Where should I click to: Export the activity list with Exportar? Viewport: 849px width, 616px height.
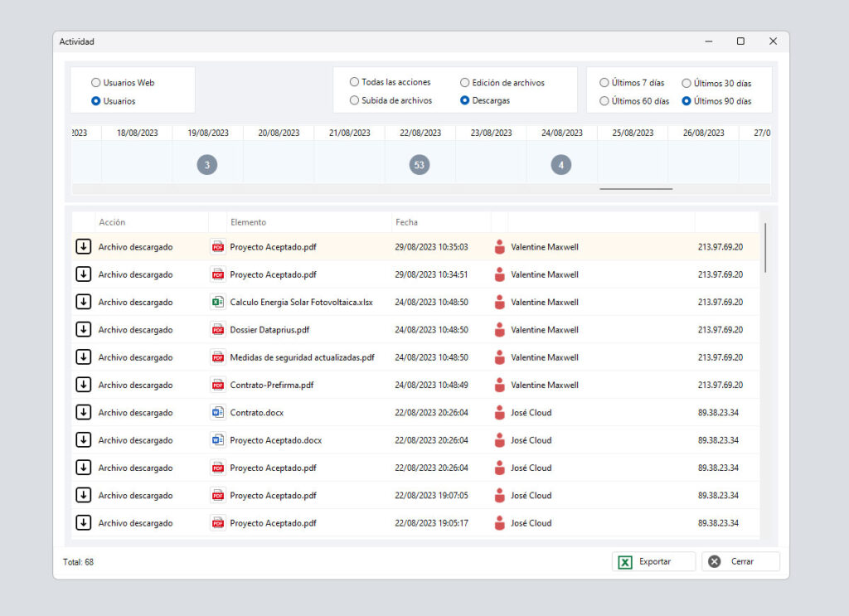pyautogui.click(x=653, y=561)
